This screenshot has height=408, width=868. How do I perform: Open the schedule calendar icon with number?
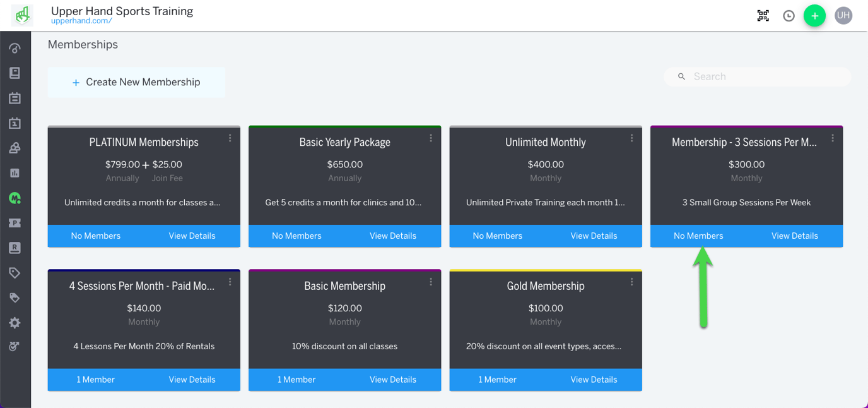click(x=15, y=123)
